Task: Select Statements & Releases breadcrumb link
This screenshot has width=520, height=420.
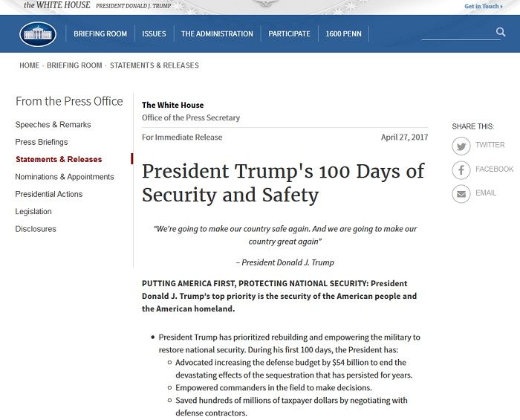Action: point(155,65)
